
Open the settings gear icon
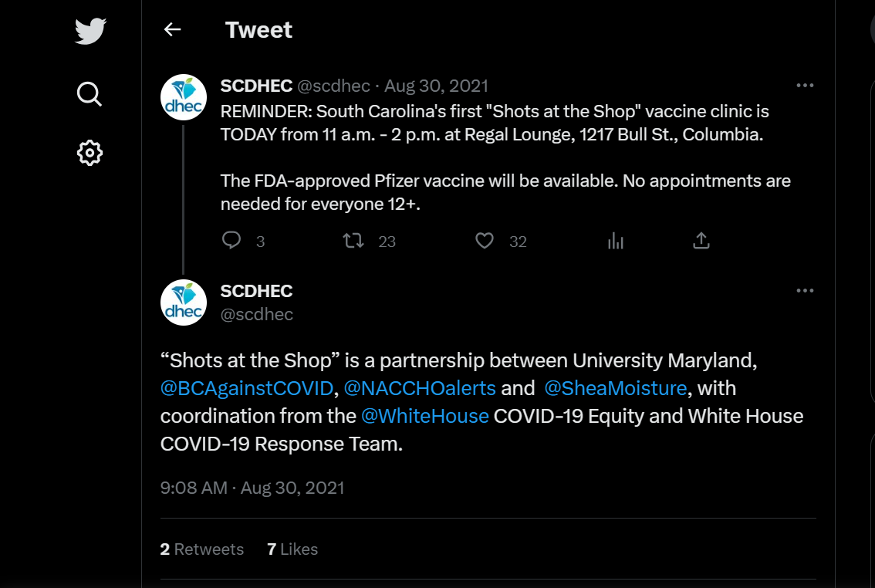(90, 152)
